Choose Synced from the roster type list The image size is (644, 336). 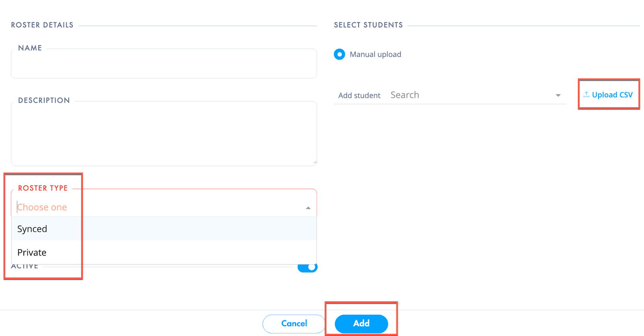(x=164, y=229)
